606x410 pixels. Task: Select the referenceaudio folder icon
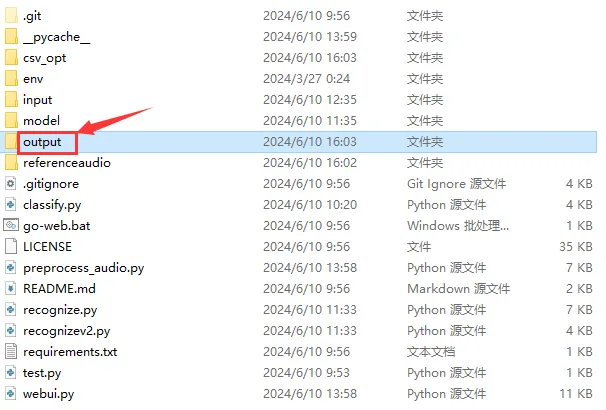pos(11,163)
